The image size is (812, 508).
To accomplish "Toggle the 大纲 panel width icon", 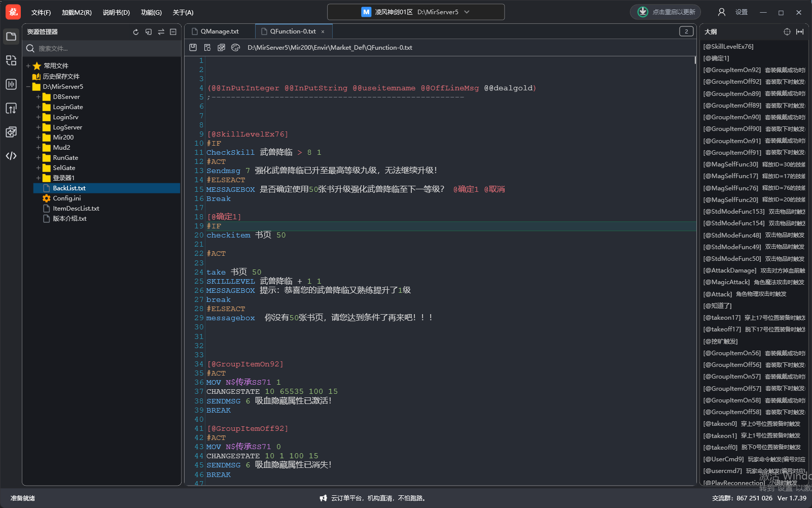I will [800, 32].
